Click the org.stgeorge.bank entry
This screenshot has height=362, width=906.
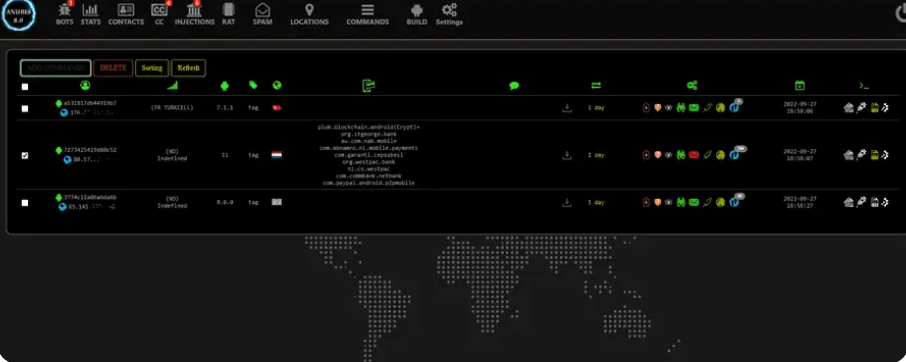click(369, 134)
